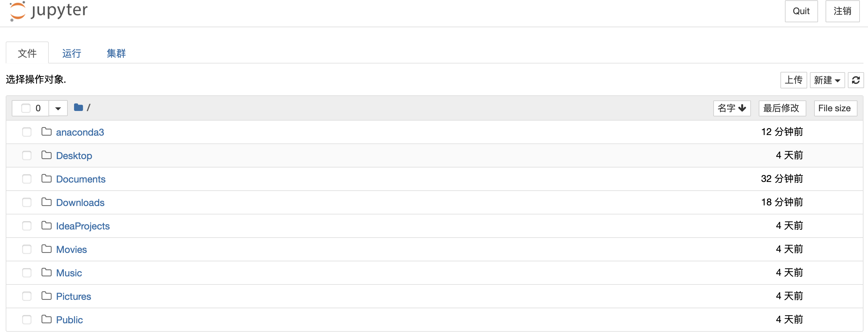Image resolution: width=868 pixels, height=335 pixels.
Task: Click the root folder breadcrumb icon
Action: (78, 107)
